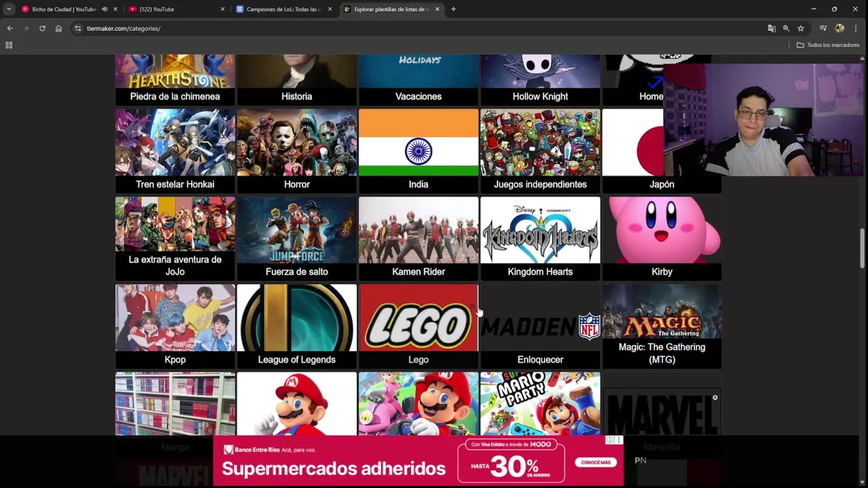Click the scrollbar down arrow
The image size is (868, 488).
coord(863,483)
